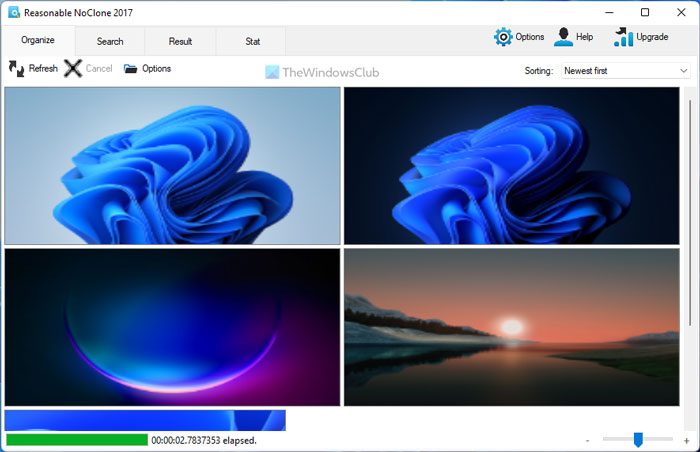700x452 pixels.
Task: Click the Help person icon
Action: coord(563,37)
